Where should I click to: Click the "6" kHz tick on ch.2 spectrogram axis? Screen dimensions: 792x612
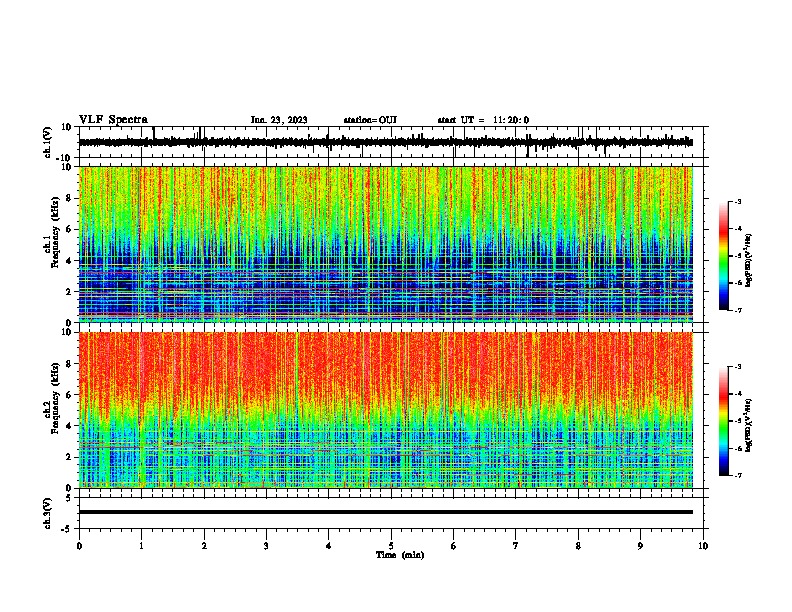click(x=70, y=395)
